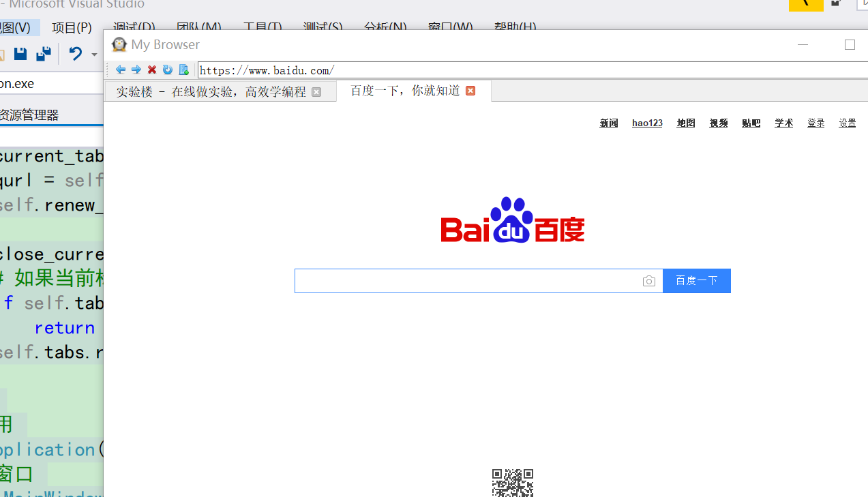
Task: Open the 项目(P) menu in Visual Studio
Action: tap(72, 28)
